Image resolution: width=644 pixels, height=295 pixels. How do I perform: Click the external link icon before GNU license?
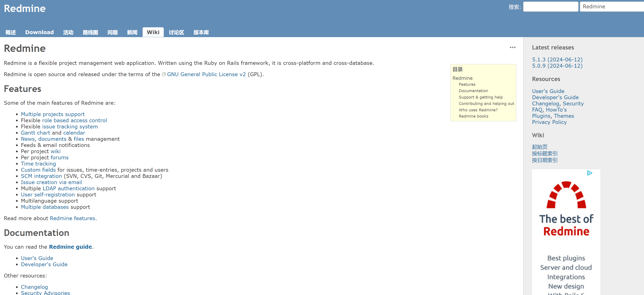pyautogui.click(x=164, y=74)
